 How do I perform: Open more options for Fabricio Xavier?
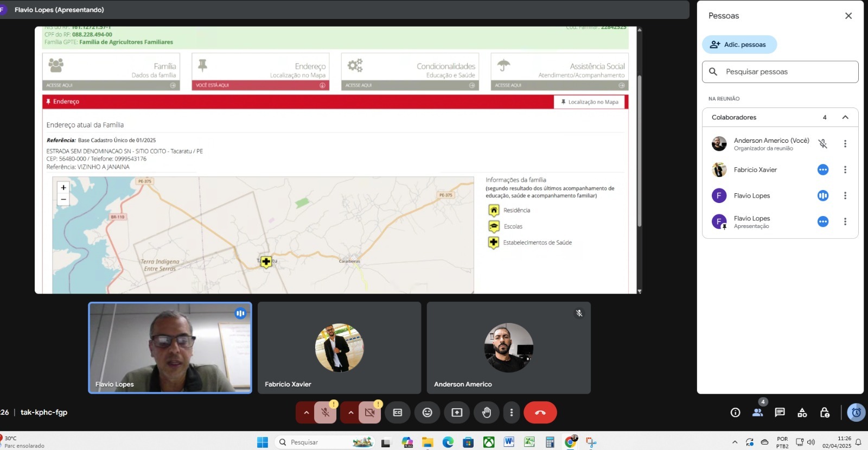click(845, 170)
